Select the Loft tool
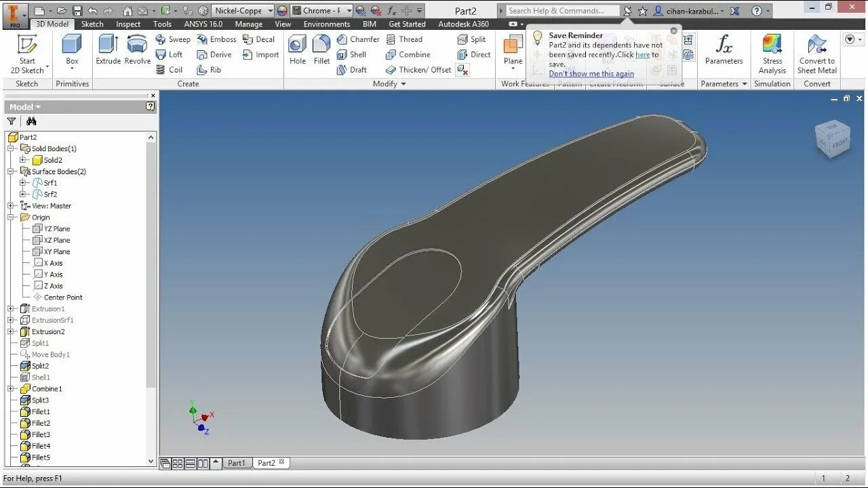868x488 pixels. pyautogui.click(x=170, y=54)
